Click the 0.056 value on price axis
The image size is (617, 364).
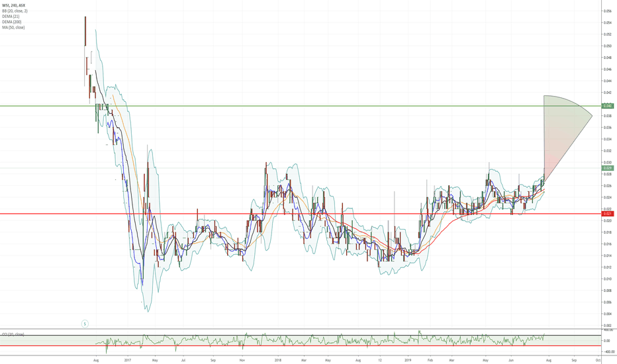coord(608,11)
